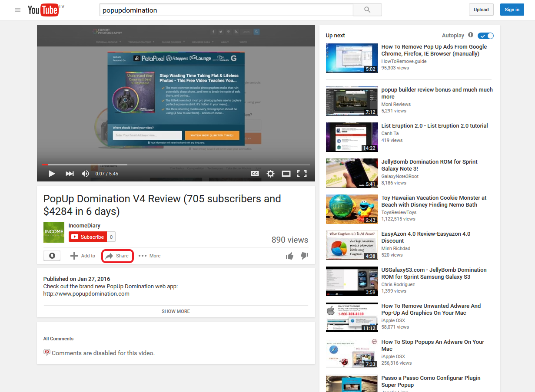535x392 pixels.
Task: Show Autoplay info icon tooltip
Action: coord(471,35)
